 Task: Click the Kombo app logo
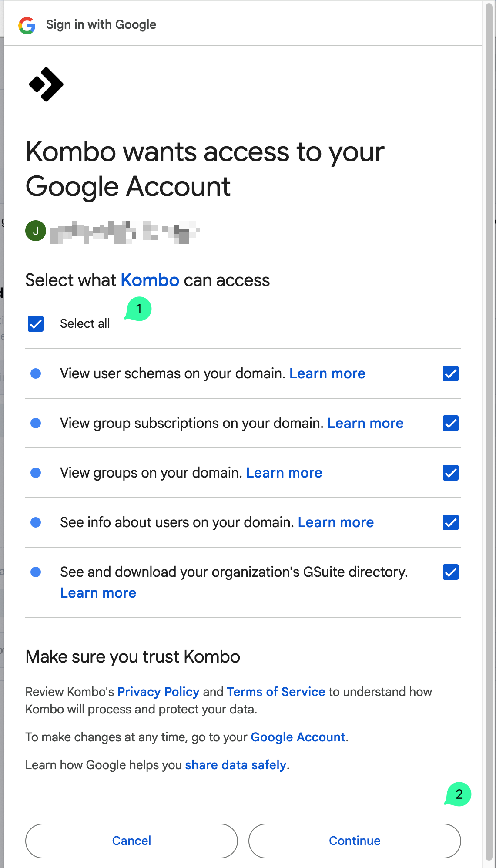click(46, 84)
